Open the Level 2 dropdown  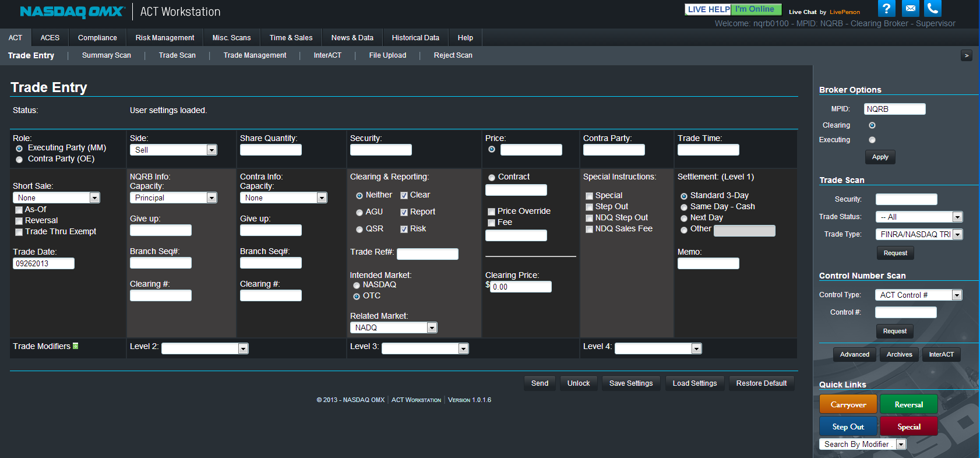[x=205, y=348]
